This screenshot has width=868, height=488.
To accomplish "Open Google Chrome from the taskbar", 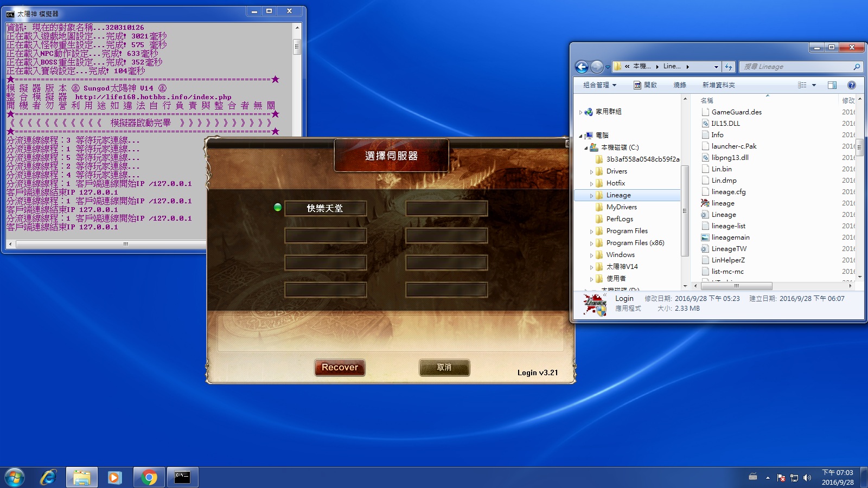I will [x=149, y=478].
